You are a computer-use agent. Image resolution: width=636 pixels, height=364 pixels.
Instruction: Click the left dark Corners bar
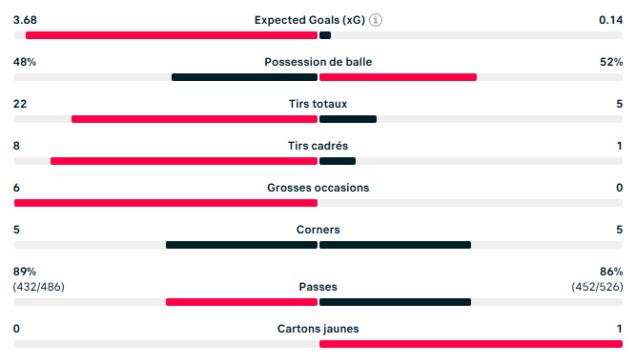click(x=242, y=245)
